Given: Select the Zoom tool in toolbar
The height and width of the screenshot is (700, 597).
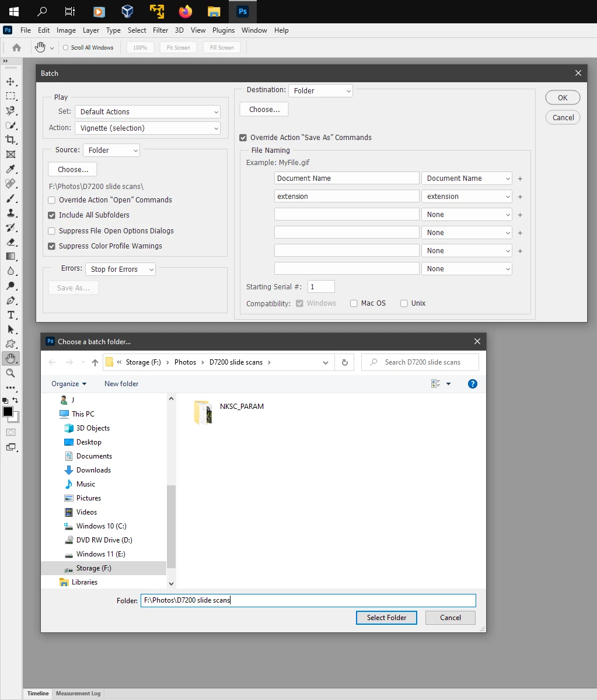Looking at the screenshot, I should tap(11, 373).
